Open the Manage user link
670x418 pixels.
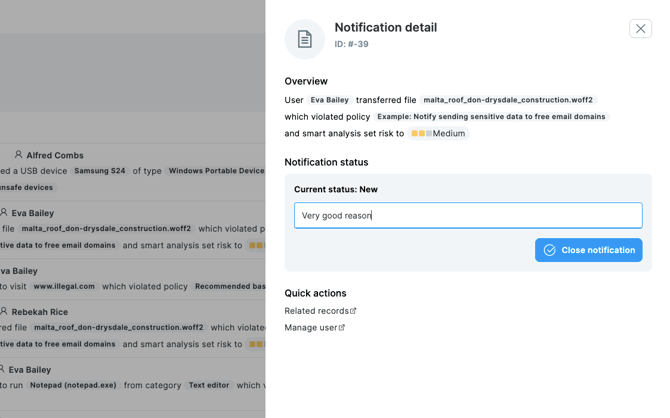click(310, 328)
